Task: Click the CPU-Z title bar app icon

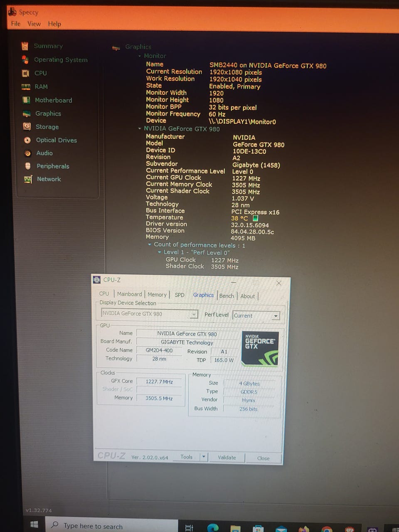Action: 97,280
